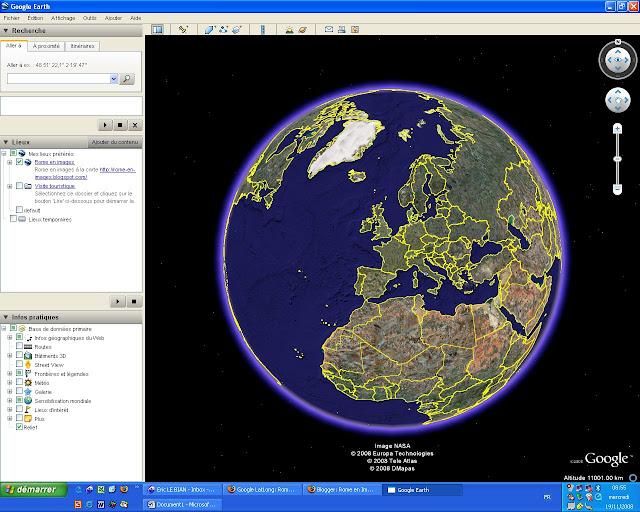Click the zoom in plus icon
Screen dimensions: 640x512
click(x=618, y=129)
